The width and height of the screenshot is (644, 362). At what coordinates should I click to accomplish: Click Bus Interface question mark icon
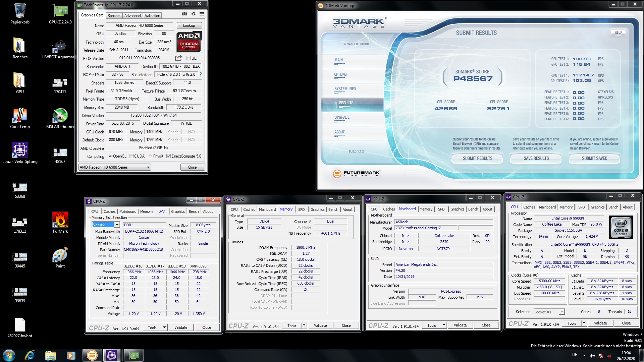[x=201, y=74]
